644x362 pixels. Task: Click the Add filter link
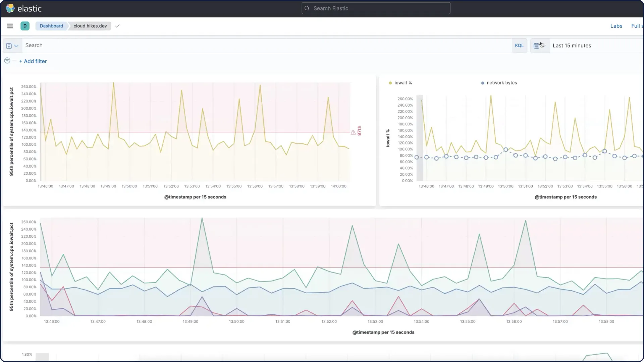[x=33, y=61]
